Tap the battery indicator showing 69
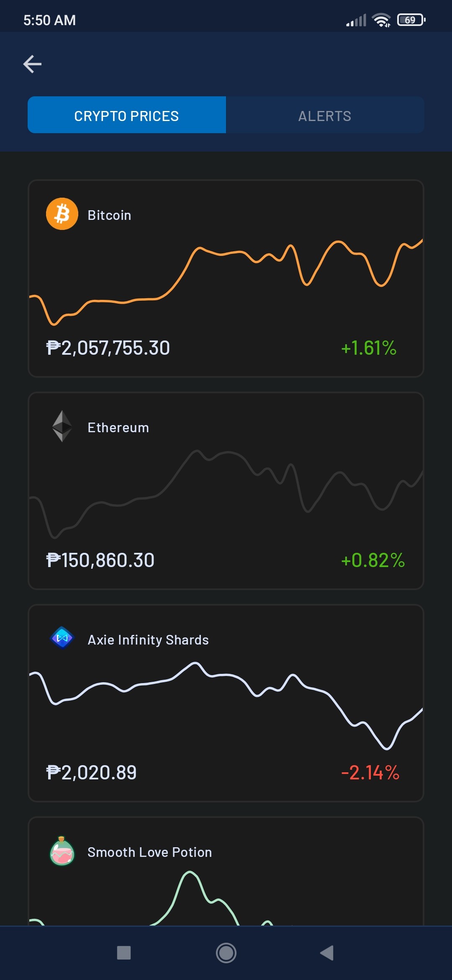Image resolution: width=452 pixels, height=980 pixels. pos(411,20)
